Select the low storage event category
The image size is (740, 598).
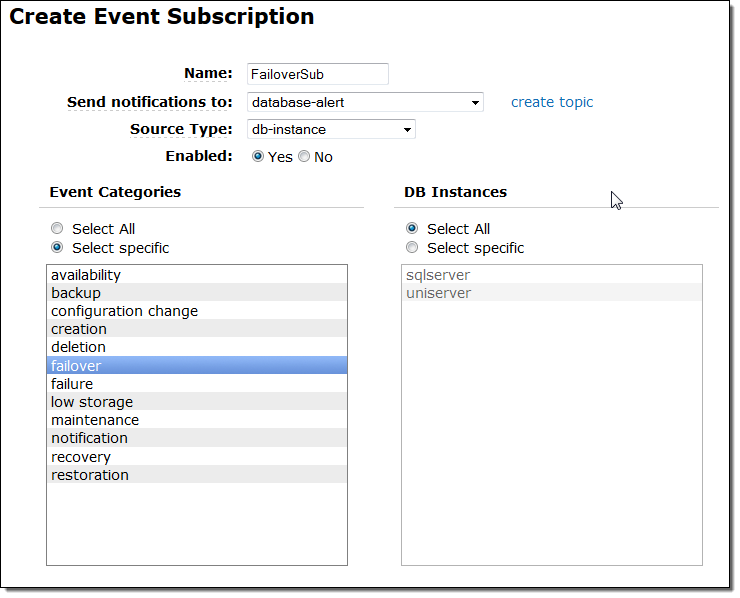[92, 402]
